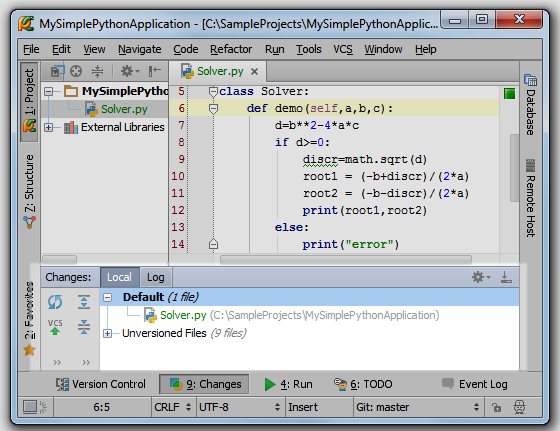This screenshot has height=431, width=560.
Task: Open the VCS menu
Action: coord(343,49)
